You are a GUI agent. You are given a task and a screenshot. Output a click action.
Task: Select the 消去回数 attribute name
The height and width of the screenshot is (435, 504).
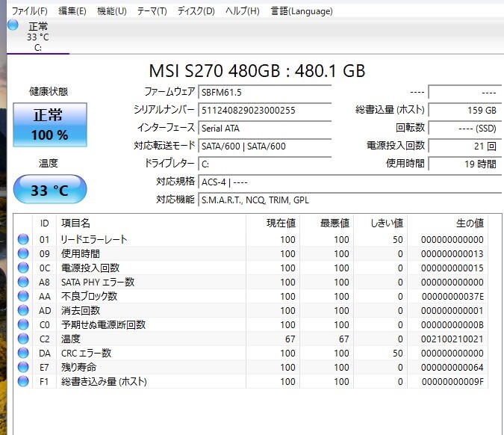tap(81, 310)
